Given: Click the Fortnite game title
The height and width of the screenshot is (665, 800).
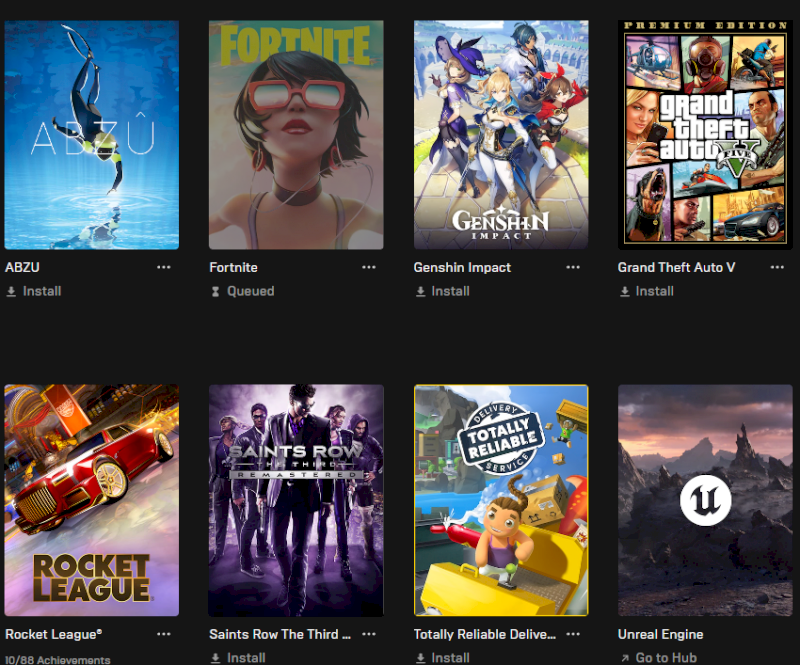Looking at the screenshot, I should click(234, 267).
